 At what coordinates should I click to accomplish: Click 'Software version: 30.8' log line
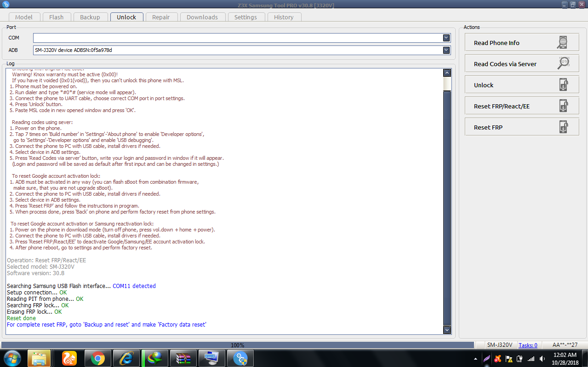coord(36,273)
